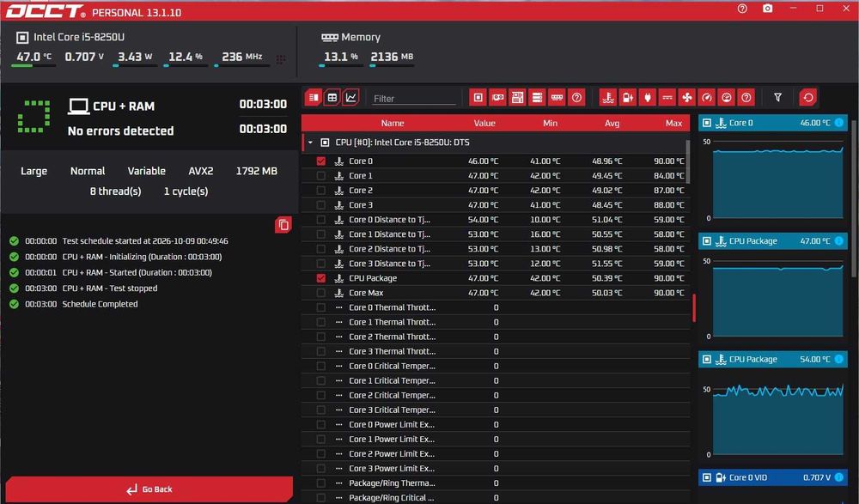Check the Core Max checkbox
The width and height of the screenshot is (859, 504).
pyautogui.click(x=321, y=293)
